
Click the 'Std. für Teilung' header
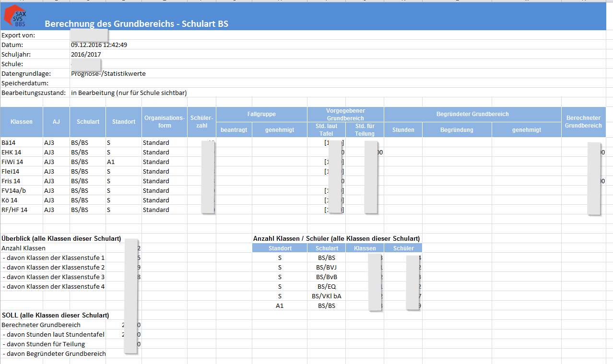pos(365,129)
